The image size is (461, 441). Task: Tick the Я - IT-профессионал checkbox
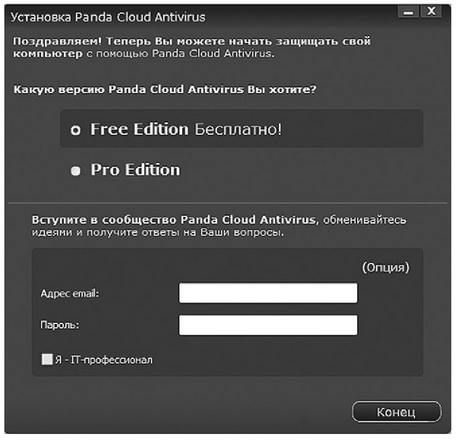[x=47, y=359]
